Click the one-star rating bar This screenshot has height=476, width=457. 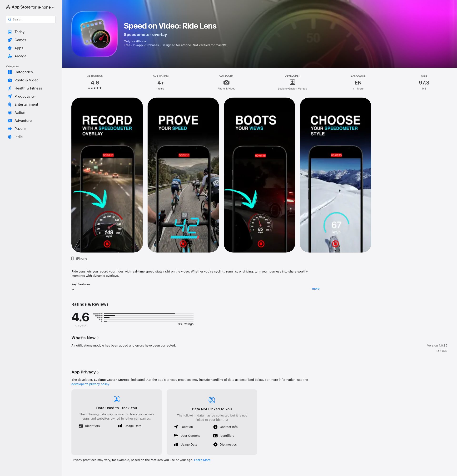pos(149,321)
